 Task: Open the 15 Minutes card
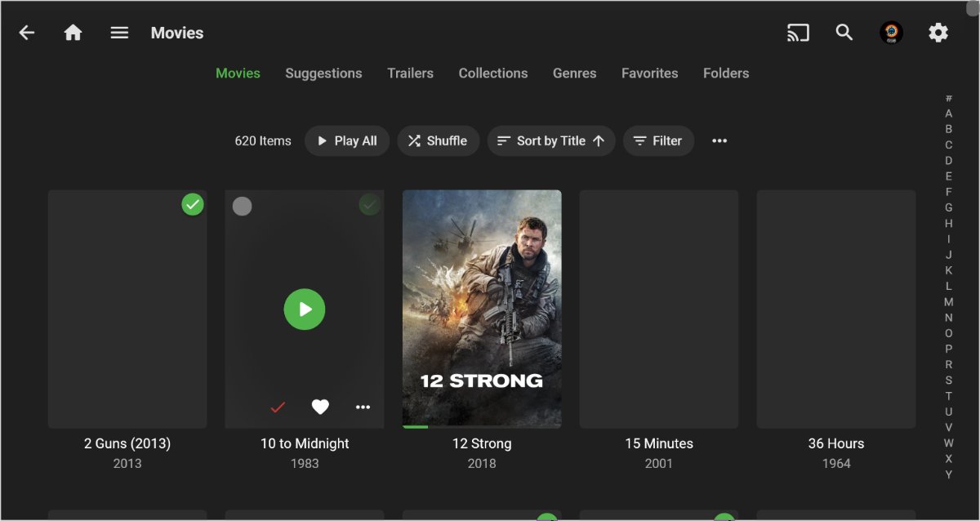(659, 309)
